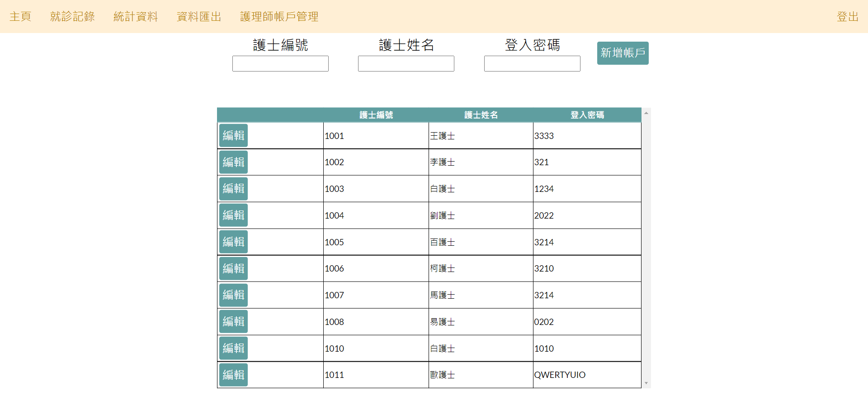Go to 就診記錄 page
The image size is (868, 401).
[x=72, y=17]
